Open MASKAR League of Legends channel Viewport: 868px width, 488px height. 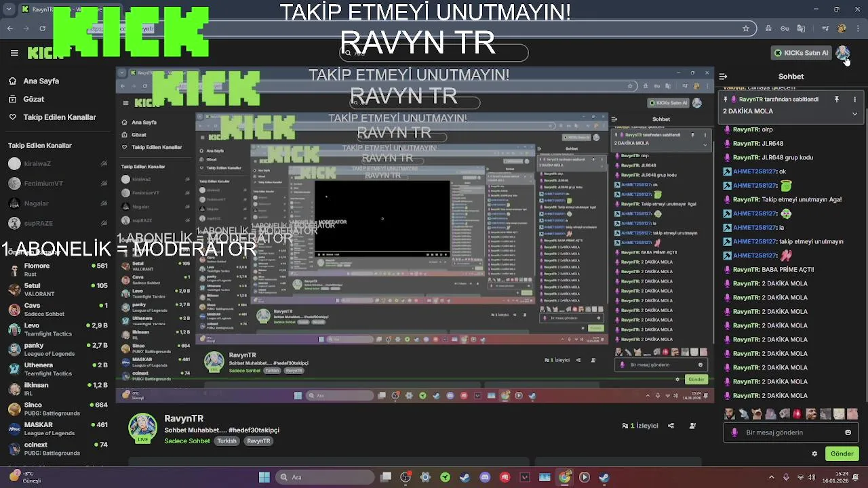click(57, 428)
